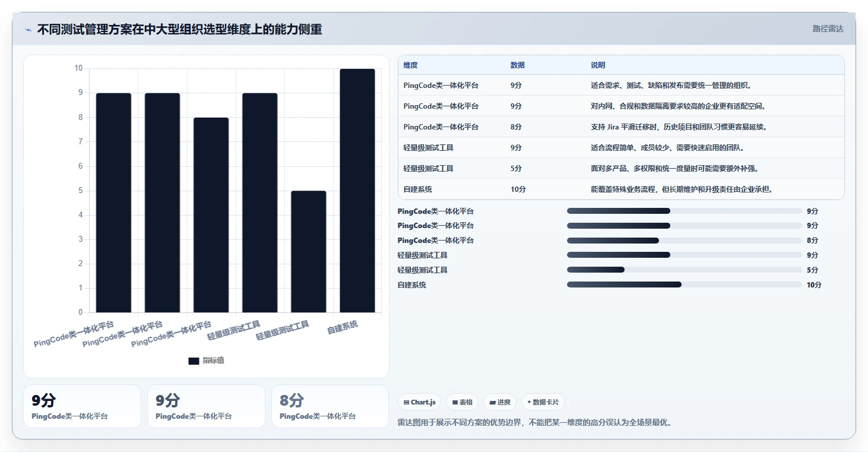Click the chart bar with value 5
Image resolution: width=868 pixels, height=452 pixels.
309,252
